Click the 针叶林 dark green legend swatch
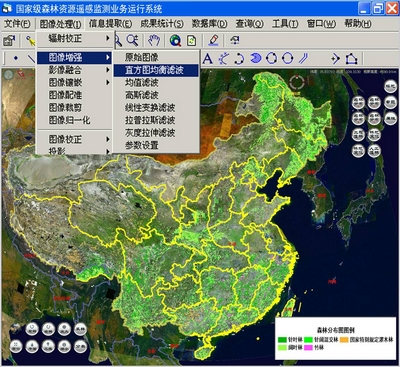Image resolution: width=400 pixels, height=367 pixels. (x=282, y=340)
